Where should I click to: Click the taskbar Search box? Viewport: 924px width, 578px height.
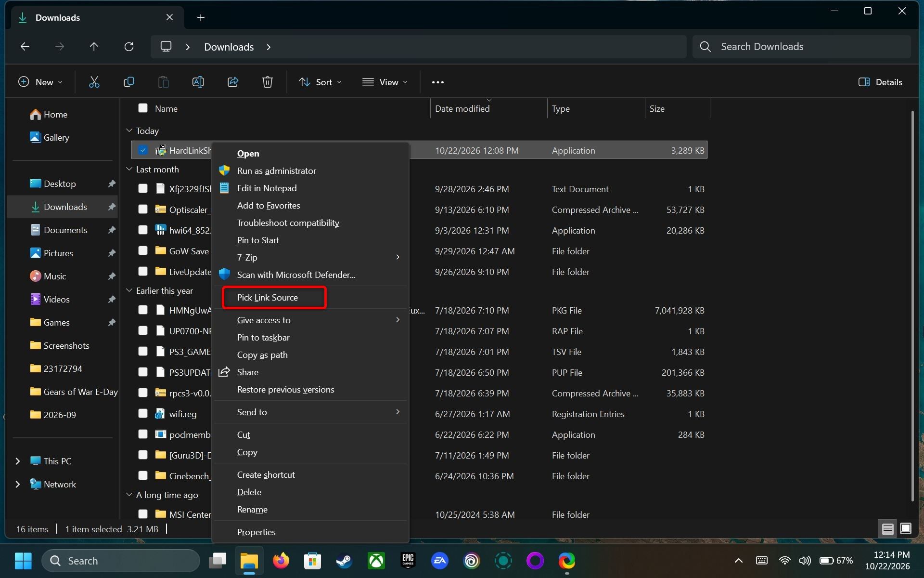point(121,561)
